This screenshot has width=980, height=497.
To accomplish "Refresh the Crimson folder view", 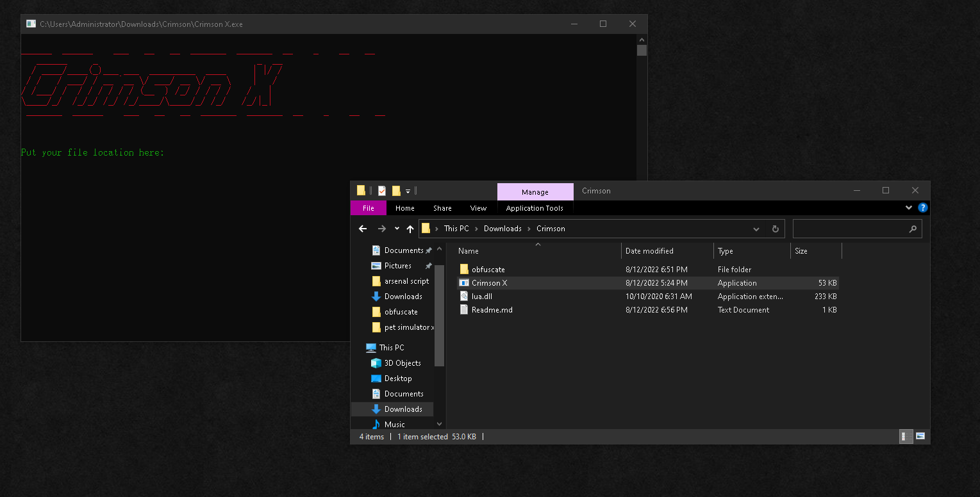I will (x=776, y=229).
